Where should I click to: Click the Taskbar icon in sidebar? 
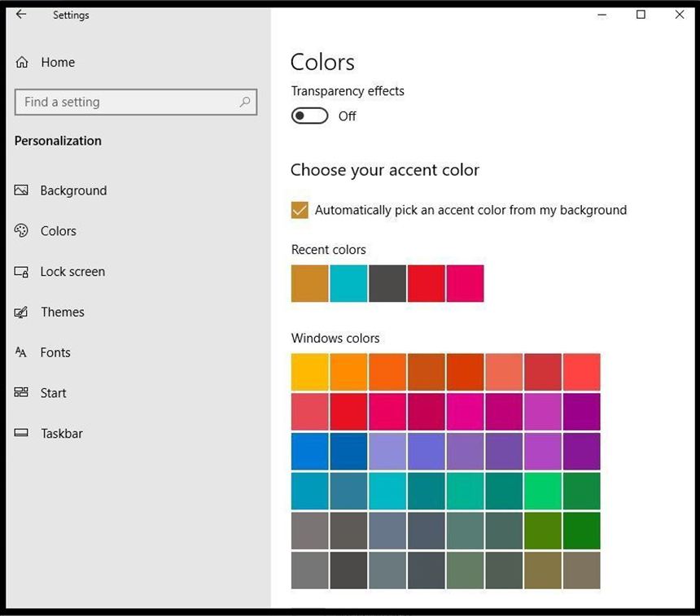click(22, 434)
